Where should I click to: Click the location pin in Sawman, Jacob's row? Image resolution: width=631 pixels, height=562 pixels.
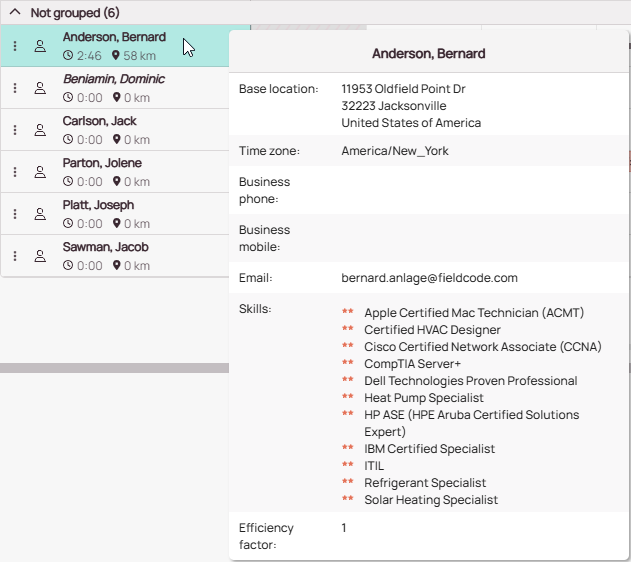point(117,265)
